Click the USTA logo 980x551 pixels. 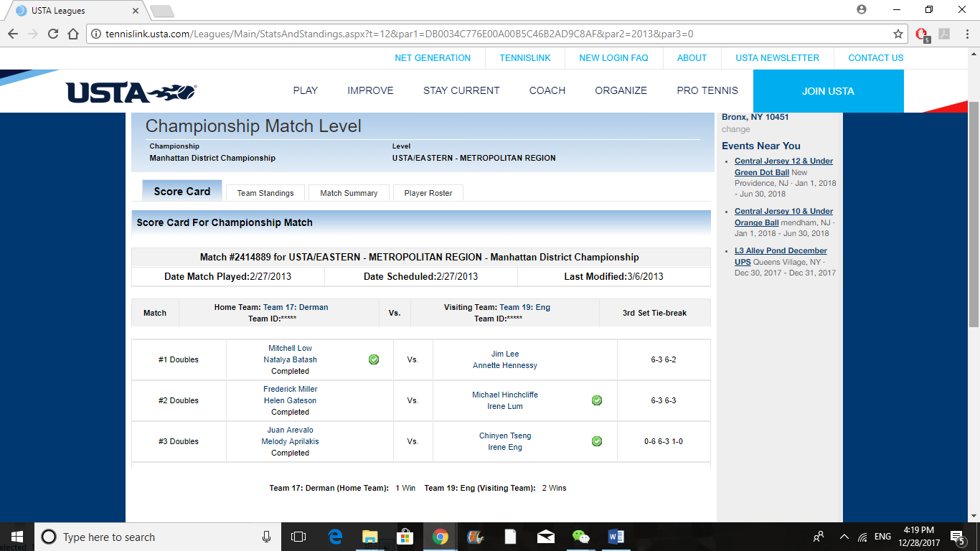point(131,92)
